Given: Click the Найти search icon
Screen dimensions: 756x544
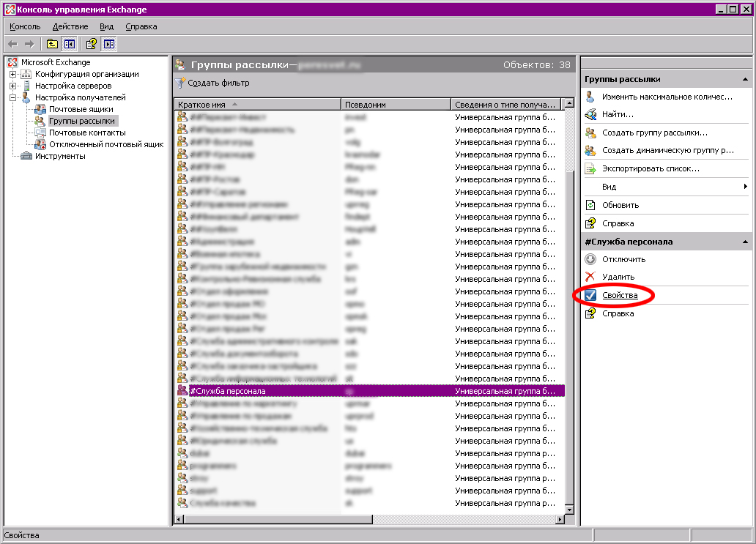Looking at the screenshot, I should pos(590,114).
